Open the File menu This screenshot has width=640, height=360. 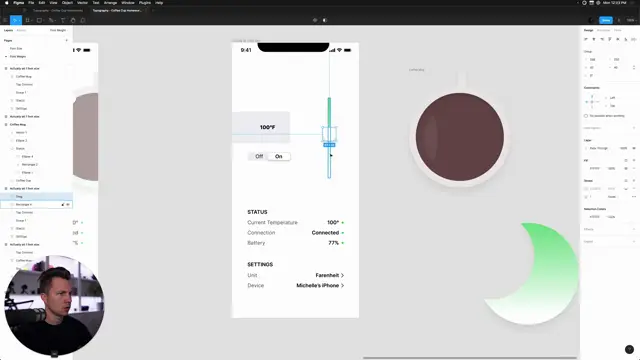coord(31,3)
